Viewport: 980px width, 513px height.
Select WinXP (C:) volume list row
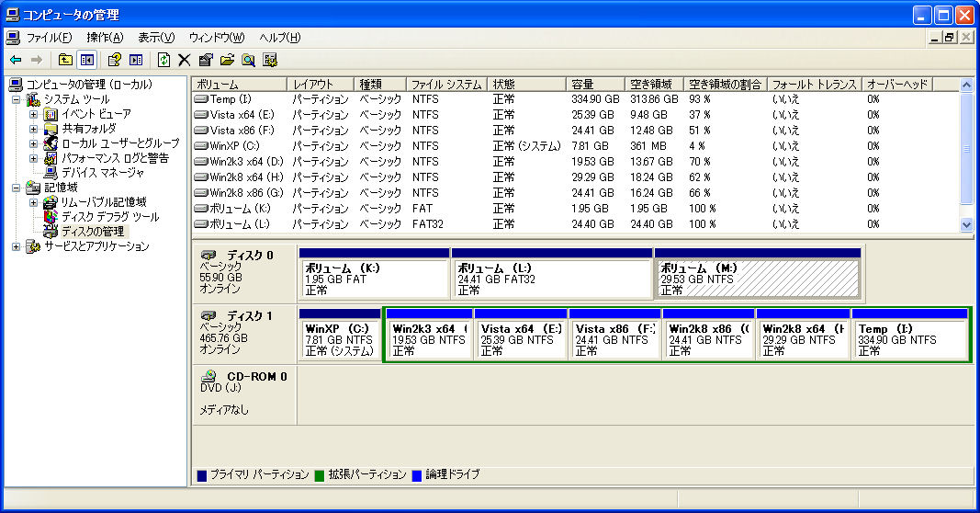click(575, 146)
